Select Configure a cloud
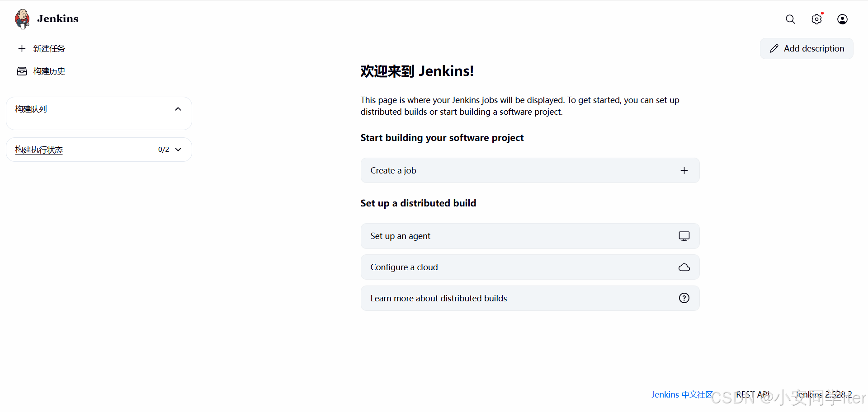 [530, 267]
